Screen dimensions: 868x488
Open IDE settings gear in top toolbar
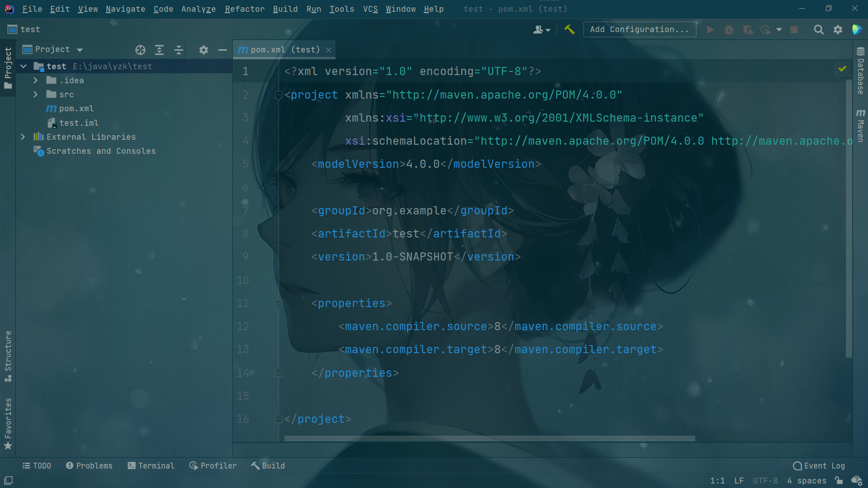[838, 30]
